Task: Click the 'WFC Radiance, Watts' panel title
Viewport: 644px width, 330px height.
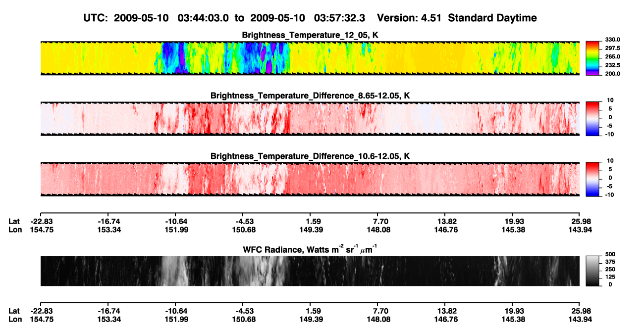Action: pyautogui.click(x=310, y=249)
